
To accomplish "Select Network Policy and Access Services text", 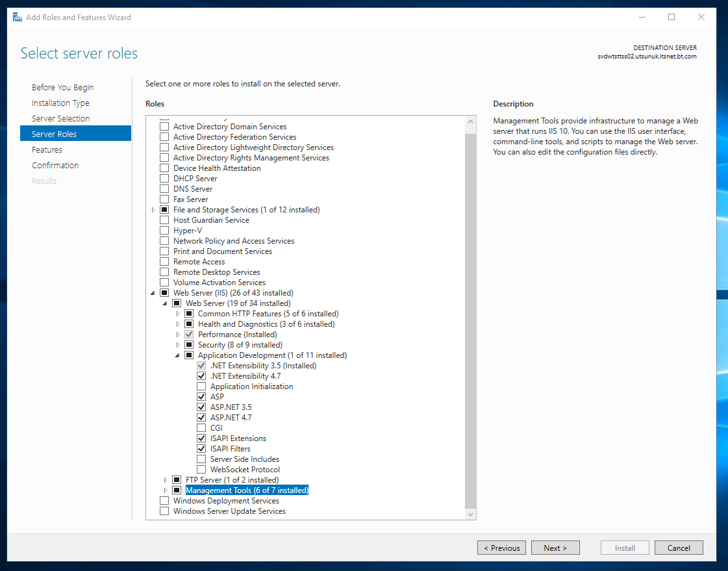I will pos(234,241).
